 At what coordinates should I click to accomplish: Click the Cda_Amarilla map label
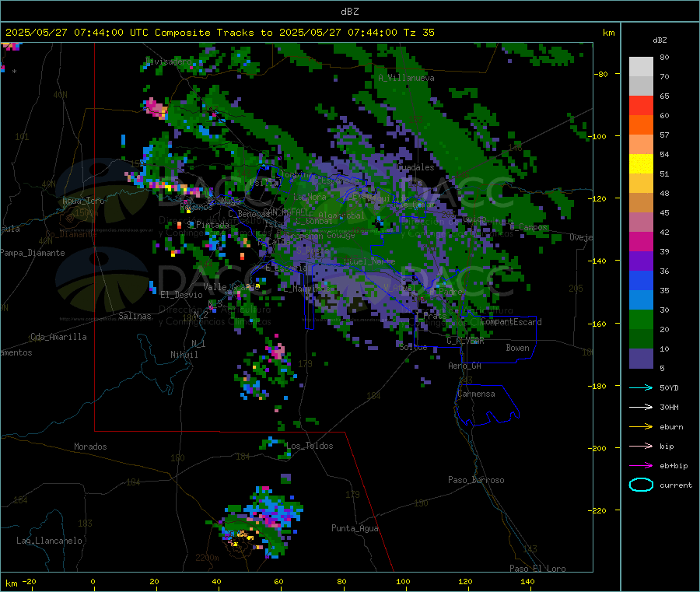(x=58, y=337)
